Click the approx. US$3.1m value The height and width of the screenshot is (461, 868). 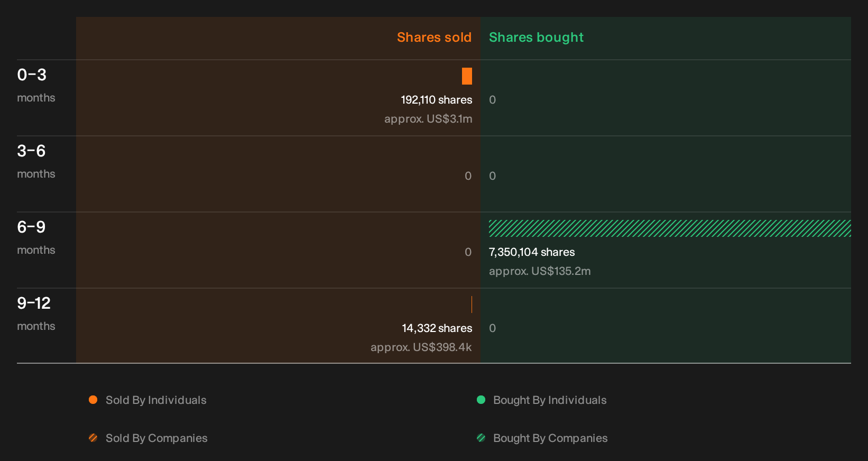tap(428, 119)
